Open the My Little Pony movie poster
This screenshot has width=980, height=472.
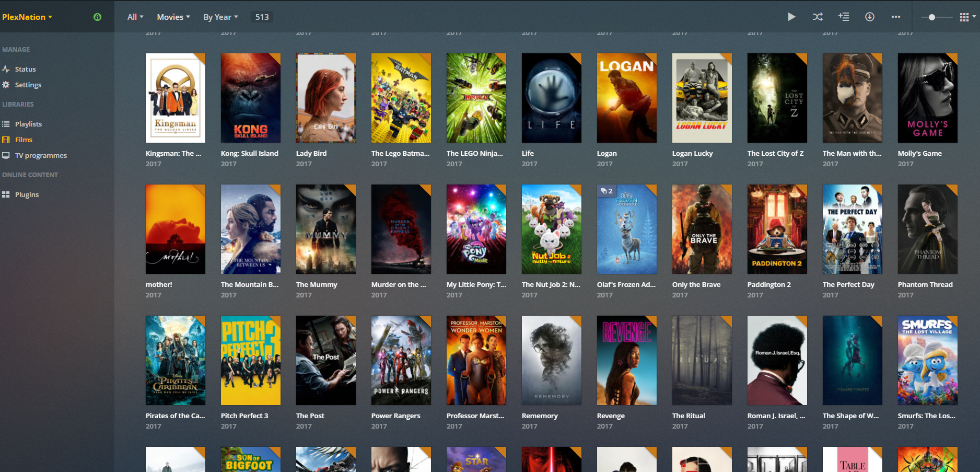coord(476,229)
